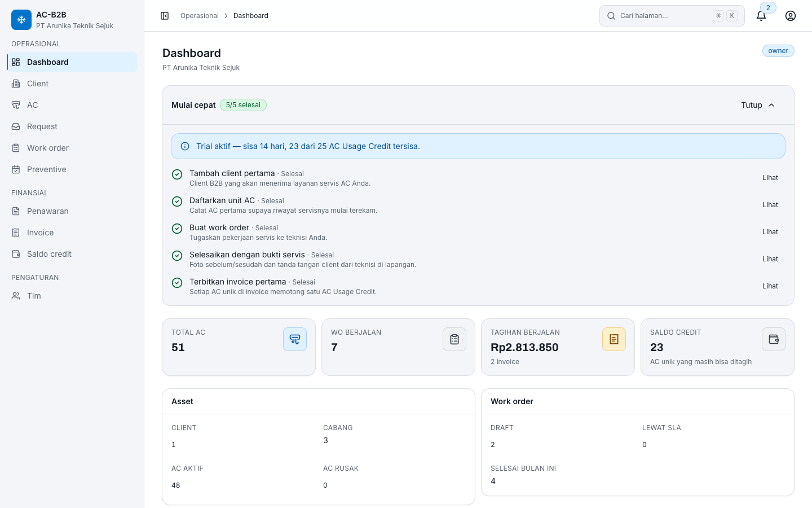The image size is (812, 508).
Task: Focus the Cari halaman search field
Action: [x=672, y=16]
